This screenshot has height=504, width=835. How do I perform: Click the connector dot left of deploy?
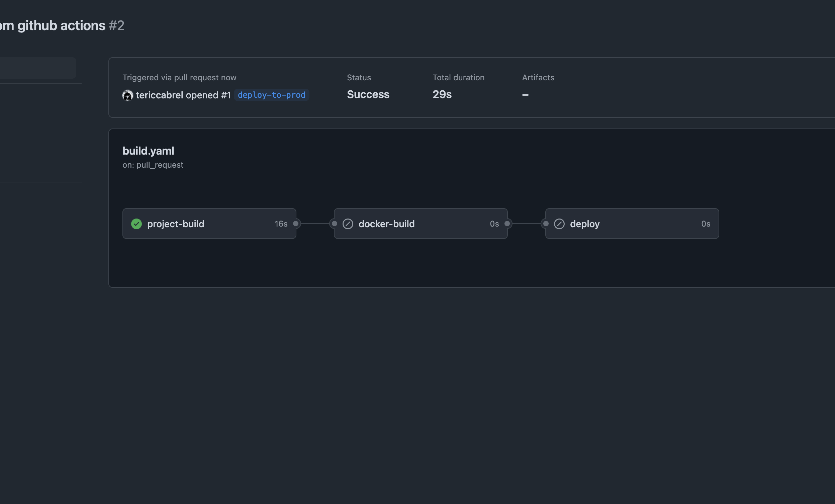(x=545, y=224)
